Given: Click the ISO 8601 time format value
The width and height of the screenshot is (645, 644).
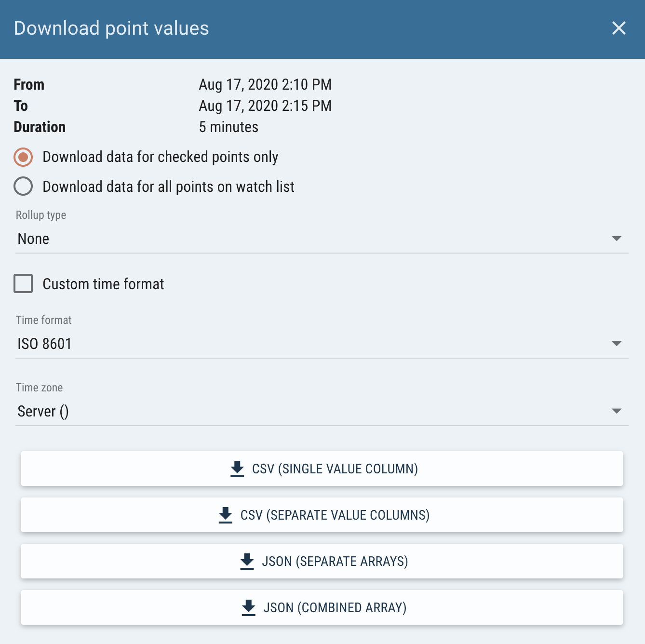Looking at the screenshot, I should pyautogui.click(x=44, y=344).
